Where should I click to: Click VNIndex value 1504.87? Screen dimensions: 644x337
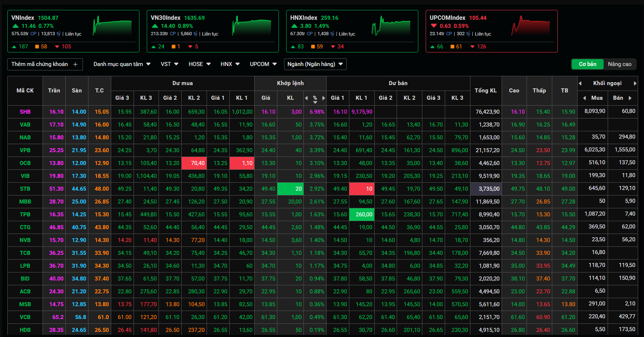(48, 18)
